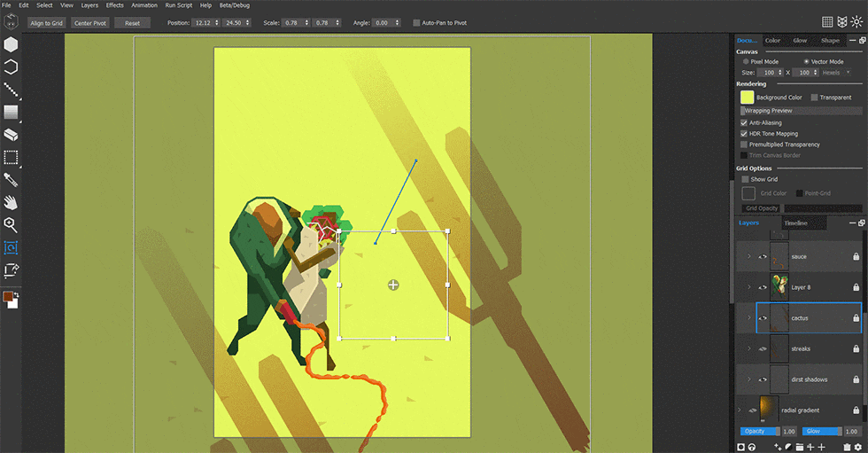Open layer settings gear icon
This screenshot has width=868, height=453.
tap(858, 447)
